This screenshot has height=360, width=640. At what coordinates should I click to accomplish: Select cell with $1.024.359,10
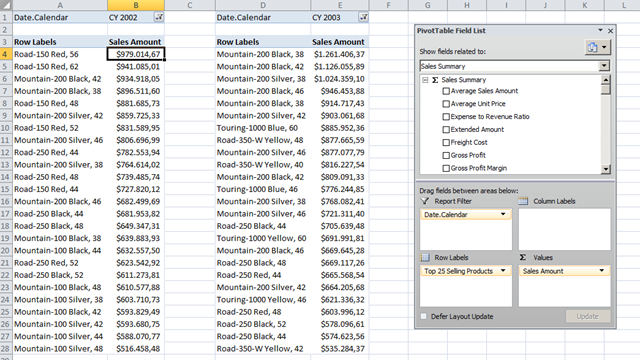pos(340,78)
